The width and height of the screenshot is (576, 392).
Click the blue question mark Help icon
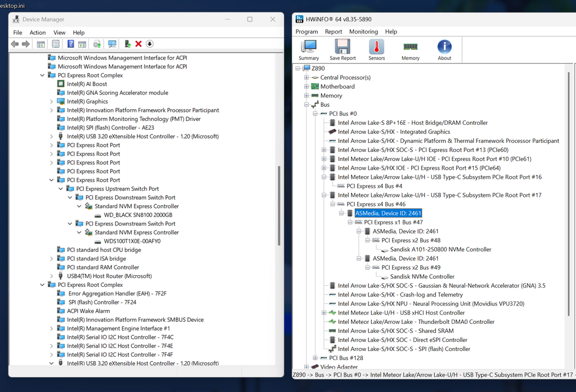(x=71, y=44)
